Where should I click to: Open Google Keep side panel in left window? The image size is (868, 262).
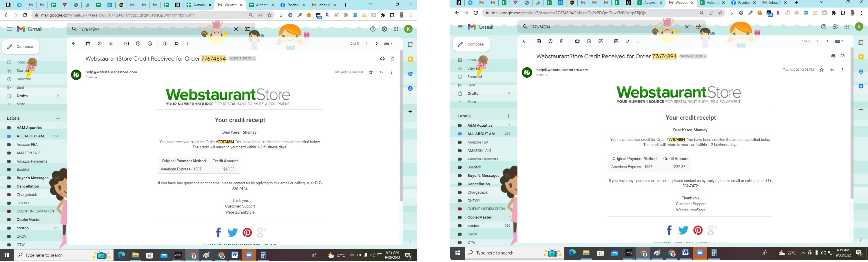pos(410,59)
